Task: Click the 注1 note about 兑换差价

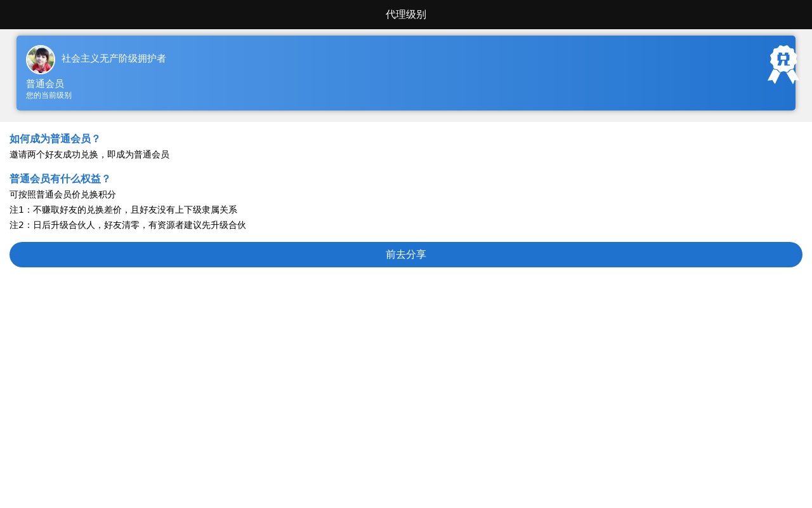Action: (123, 210)
